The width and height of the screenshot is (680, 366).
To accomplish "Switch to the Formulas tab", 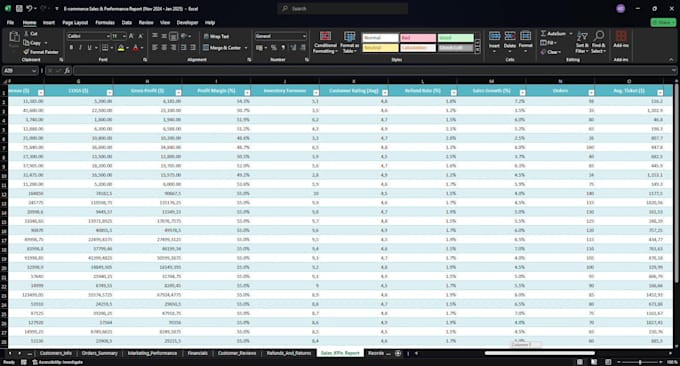I will click(x=105, y=23).
